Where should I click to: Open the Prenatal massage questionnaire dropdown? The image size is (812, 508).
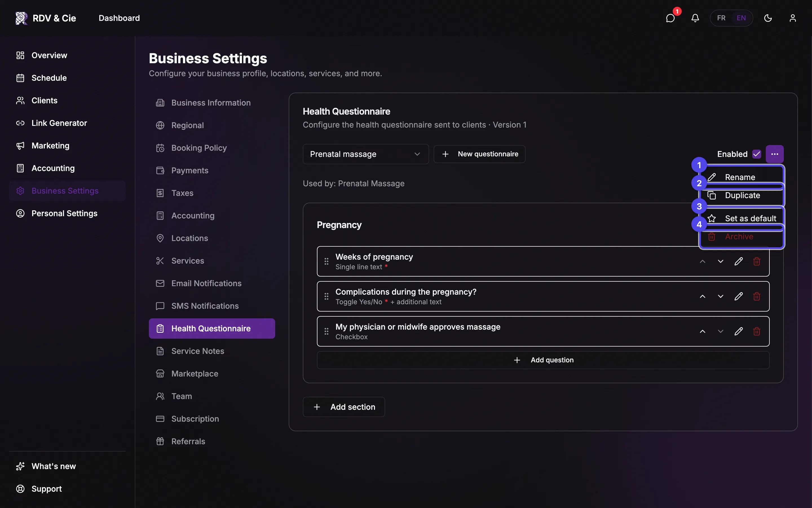coord(366,154)
